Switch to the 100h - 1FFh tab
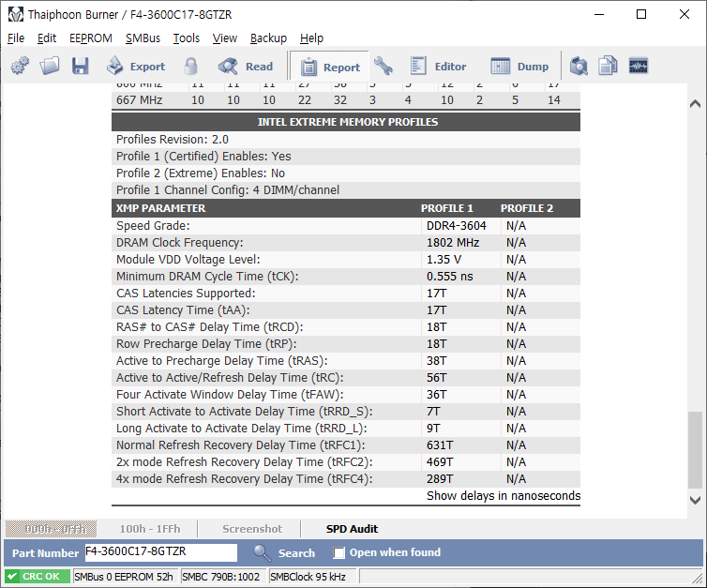 150,529
